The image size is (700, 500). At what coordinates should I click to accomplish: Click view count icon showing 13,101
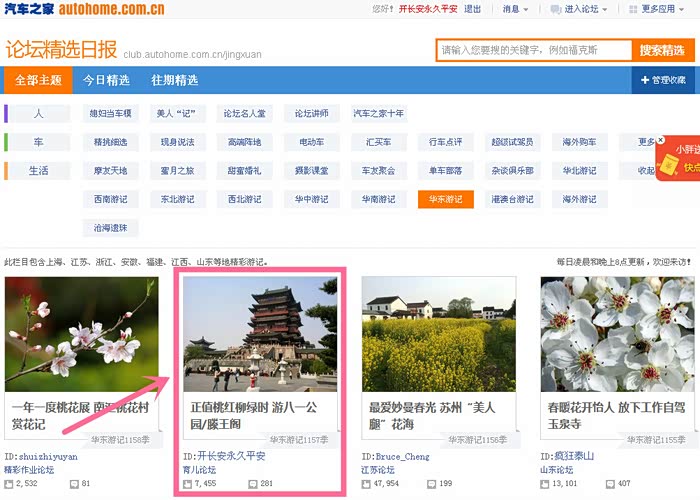(x=545, y=484)
